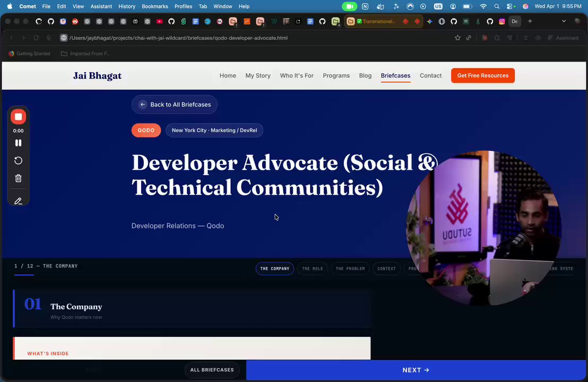The width and height of the screenshot is (588, 382).
Task: Reload the page with the refresh icon
Action: 36,38
